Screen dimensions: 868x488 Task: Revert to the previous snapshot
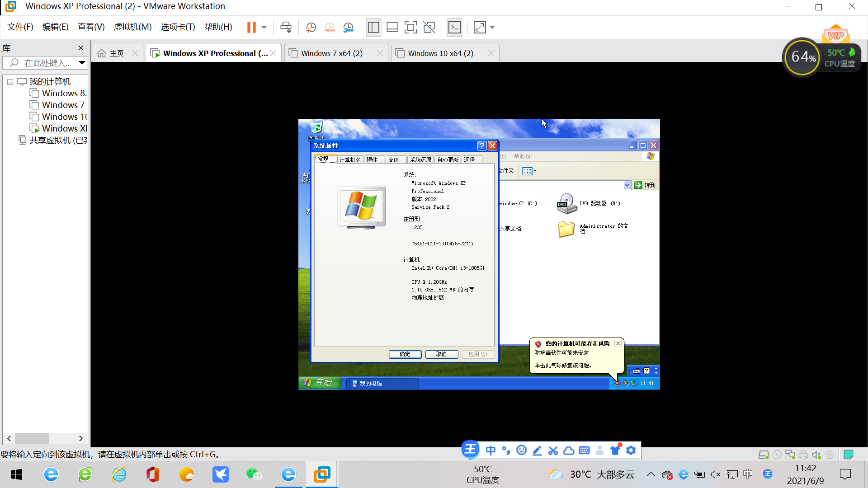(330, 28)
